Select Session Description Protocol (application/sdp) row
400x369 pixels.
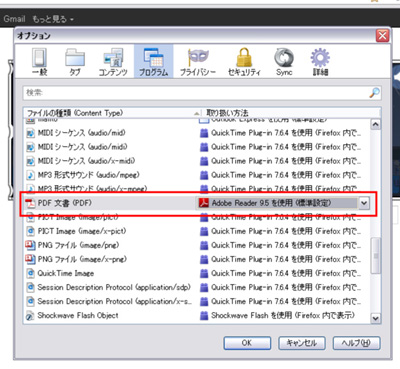[x=197, y=287]
